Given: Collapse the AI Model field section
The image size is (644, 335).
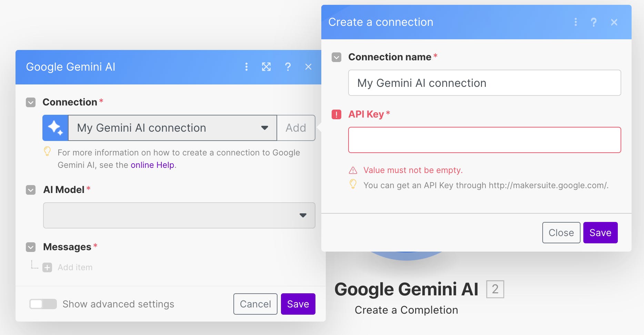Looking at the screenshot, I should pos(31,190).
